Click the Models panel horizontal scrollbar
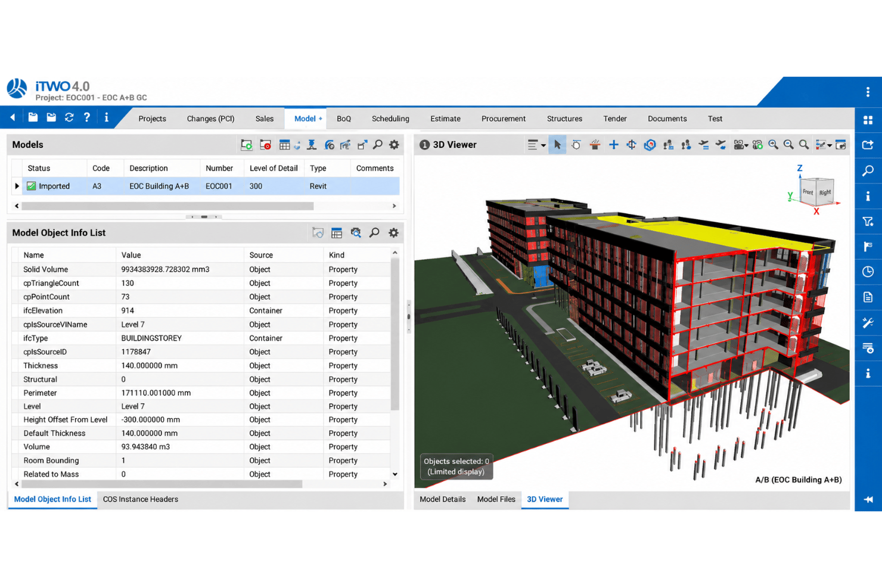 pyautogui.click(x=167, y=206)
